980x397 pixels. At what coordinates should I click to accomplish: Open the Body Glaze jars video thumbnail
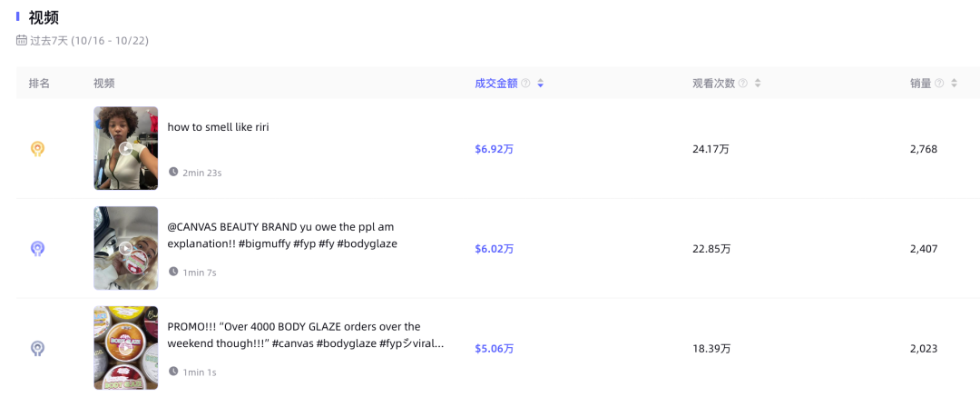pyautogui.click(x=125, y=348)
